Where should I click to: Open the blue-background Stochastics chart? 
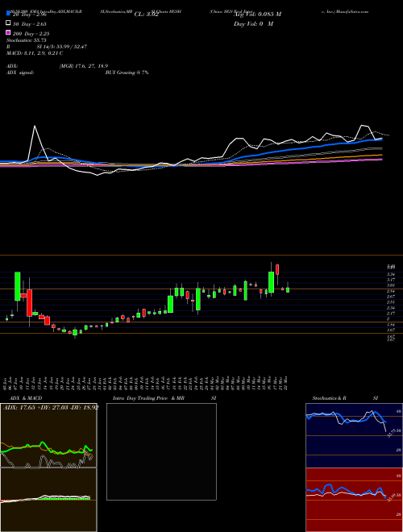[x=355, y=435]
